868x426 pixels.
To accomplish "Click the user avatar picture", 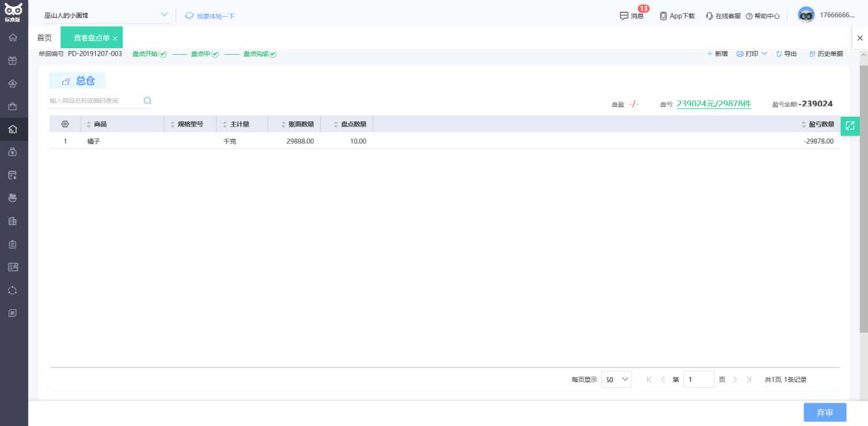I will pos(806,15).
